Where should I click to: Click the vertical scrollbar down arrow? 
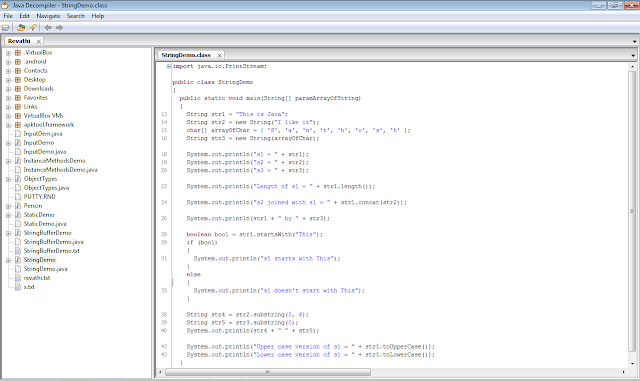pyautogui.click(x=632, y=363)
